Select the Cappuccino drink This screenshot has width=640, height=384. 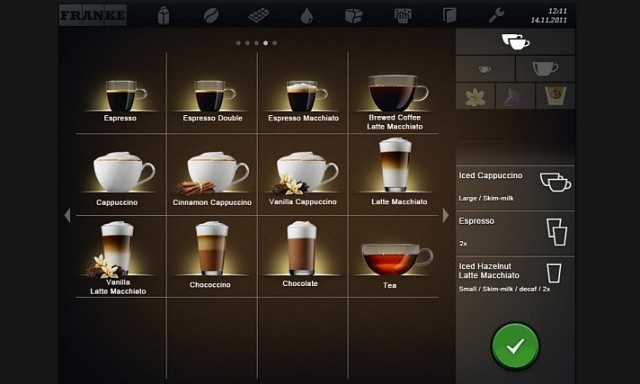click(121, 179)
